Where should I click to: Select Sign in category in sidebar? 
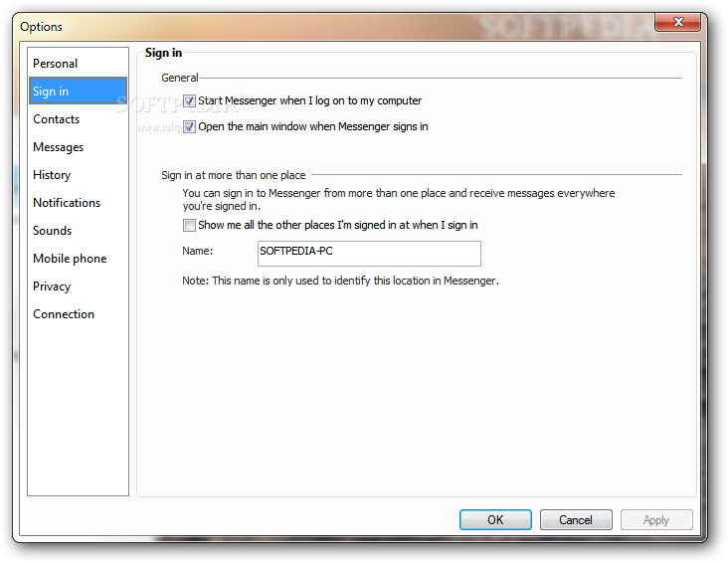tap(78, 91)
